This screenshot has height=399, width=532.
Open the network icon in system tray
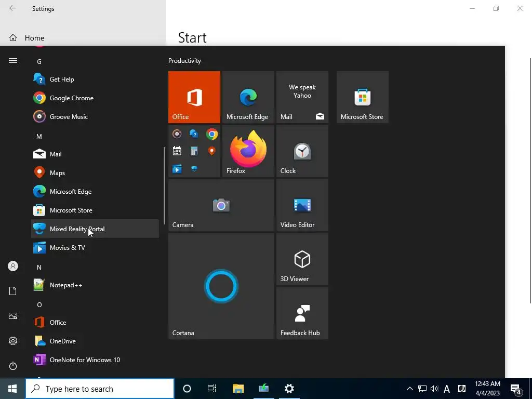(422, 389)
